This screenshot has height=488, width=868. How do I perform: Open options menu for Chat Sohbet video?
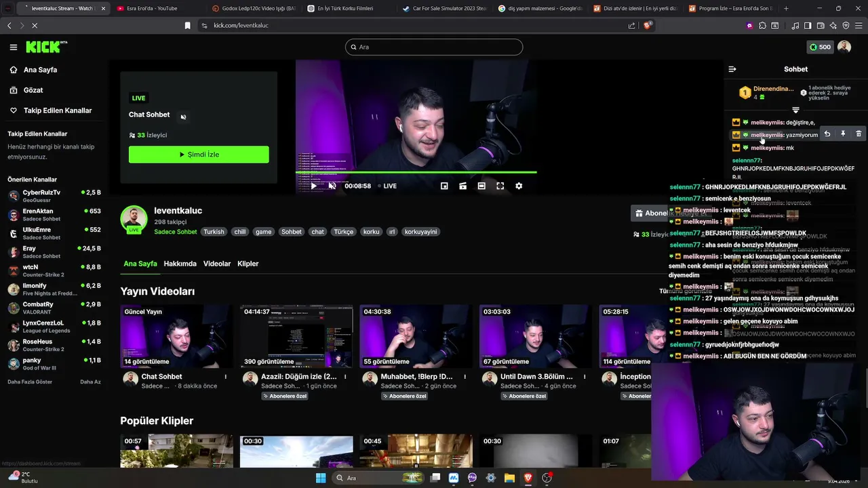point(226,376)
